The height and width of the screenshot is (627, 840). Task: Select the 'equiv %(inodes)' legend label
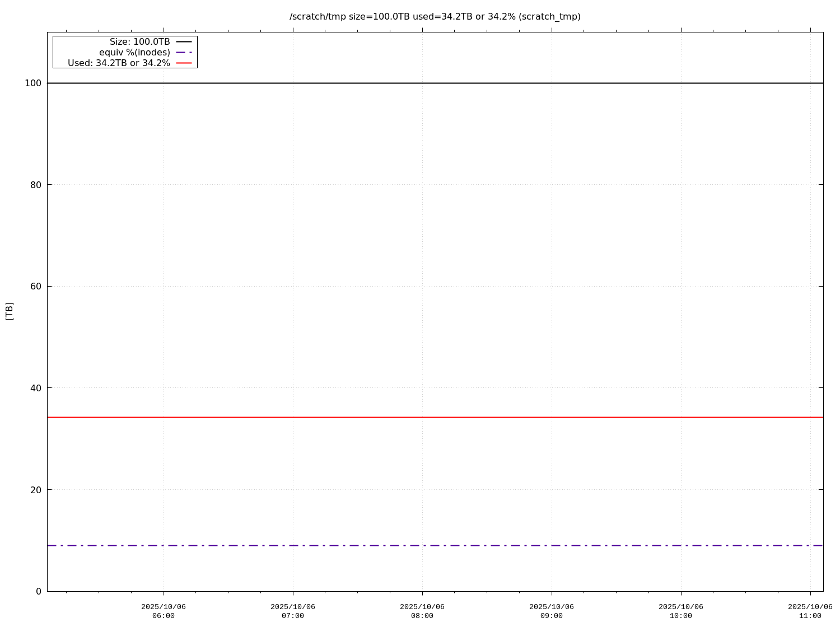coord(134,53)
